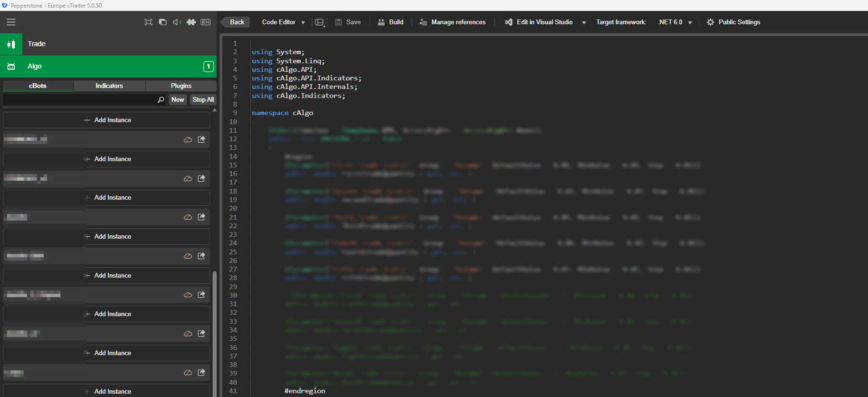Open the .NET 6.0 target framework dropdown
The width and height of the screenshot is (868, 397).
(675, 22)
